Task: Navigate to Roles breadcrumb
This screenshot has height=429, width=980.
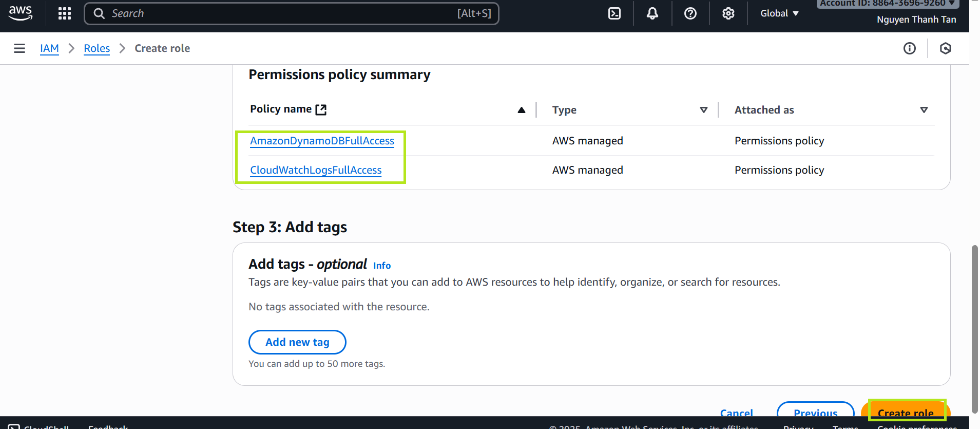Action: coord(97,48)
